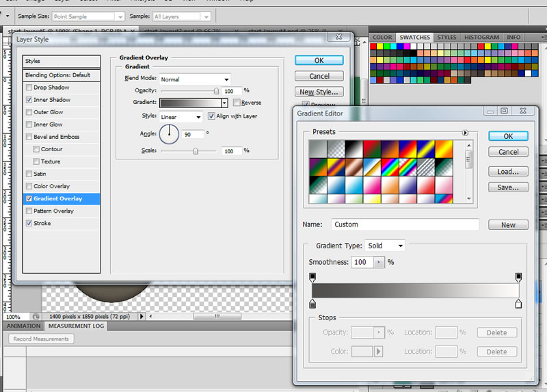Viewport: 547px width, 392px height.
Task: Click the Load... button
Action: [508, 172]
